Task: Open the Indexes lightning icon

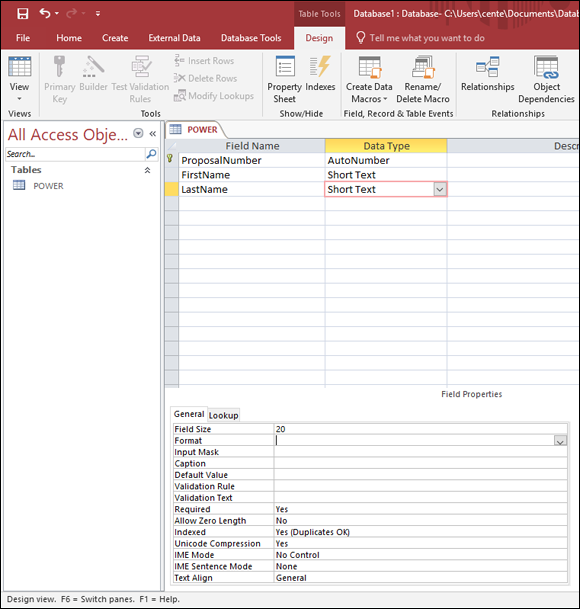Action: coord(320,66)
